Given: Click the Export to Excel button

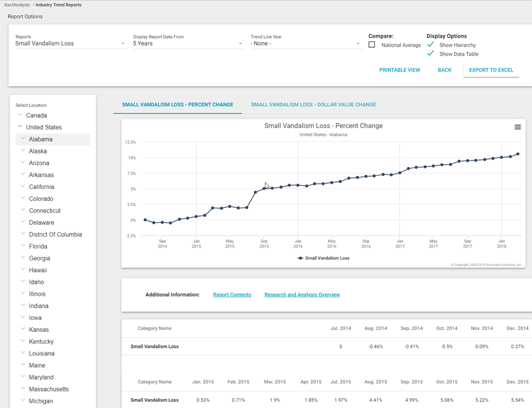Looking at the screenshot, I should (x=491, y=70).
